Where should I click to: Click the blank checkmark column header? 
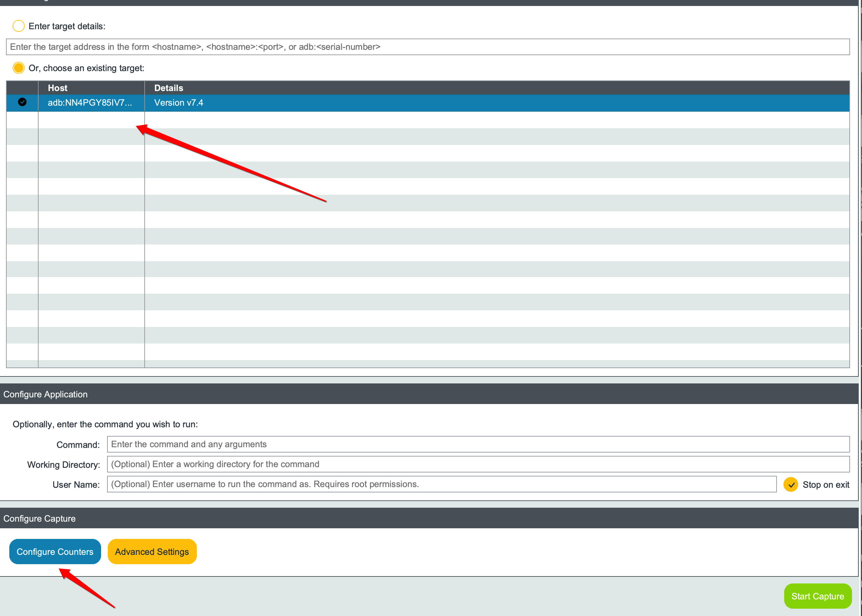22,88
